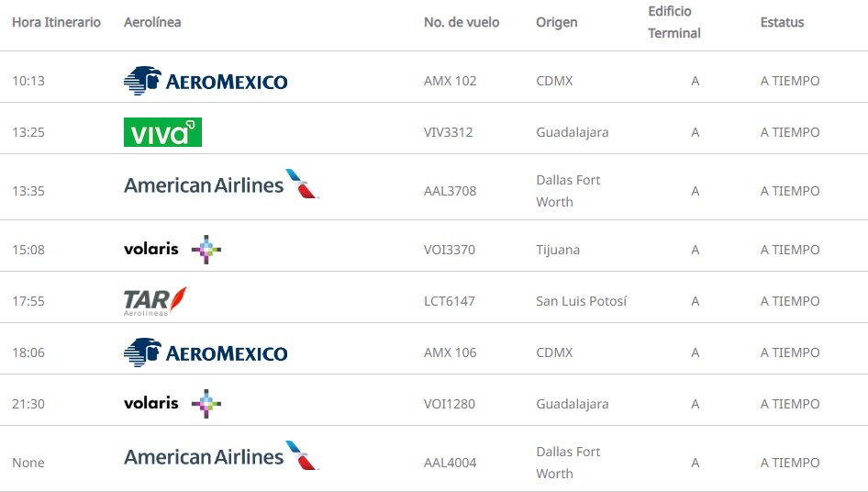Click A TIEMPO status of flight VOI3370
The height and width of the screenshot is (492, 868).
click(x=790, y=250)
